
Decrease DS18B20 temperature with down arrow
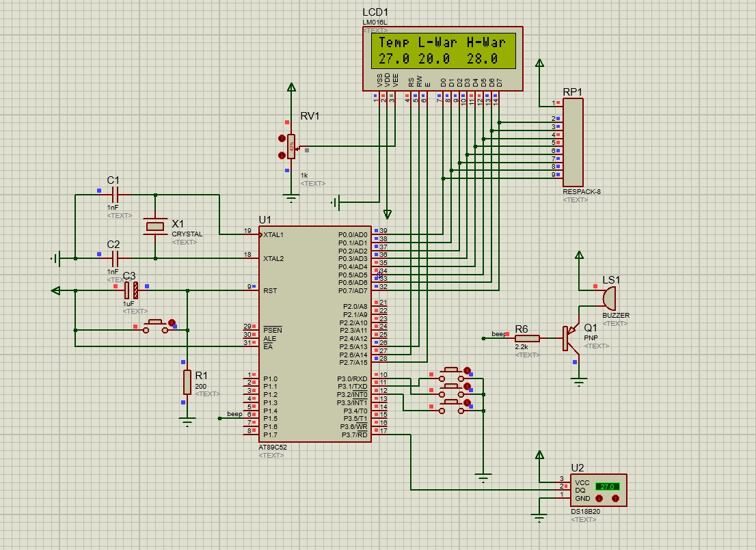(x=599, y=499)
